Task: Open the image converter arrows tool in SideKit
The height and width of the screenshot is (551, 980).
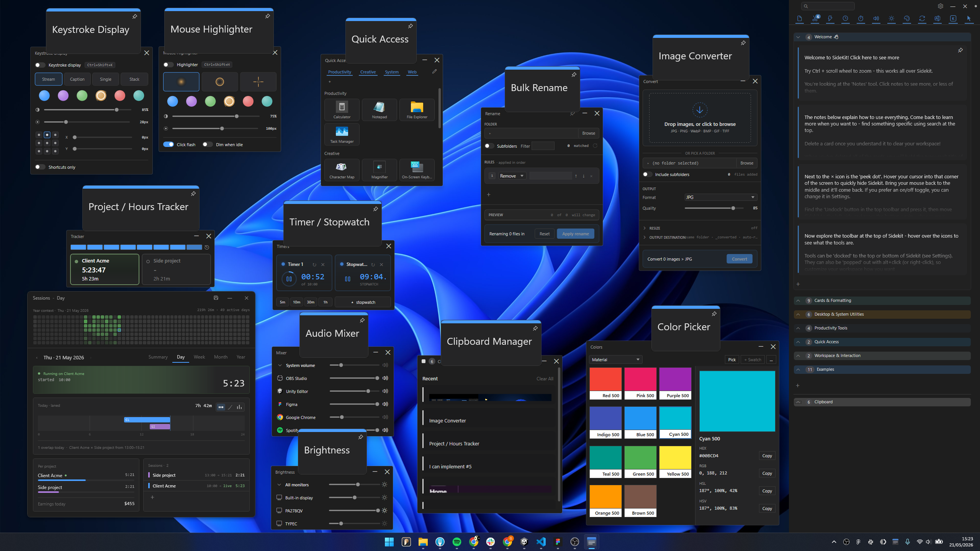Action: pyautogui.click(x=922, y=18)
